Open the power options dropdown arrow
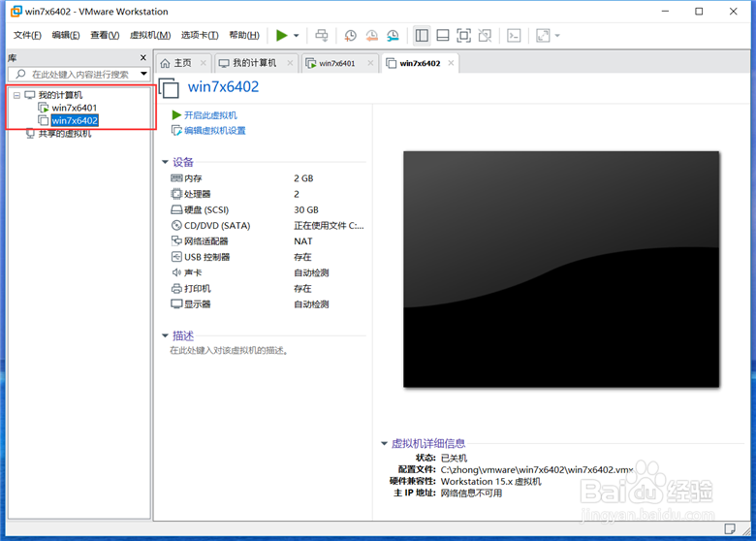 (x=296, y=35)
